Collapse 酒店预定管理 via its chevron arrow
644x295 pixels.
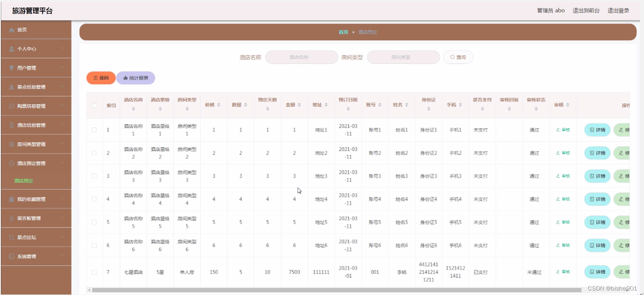point(63,163)
